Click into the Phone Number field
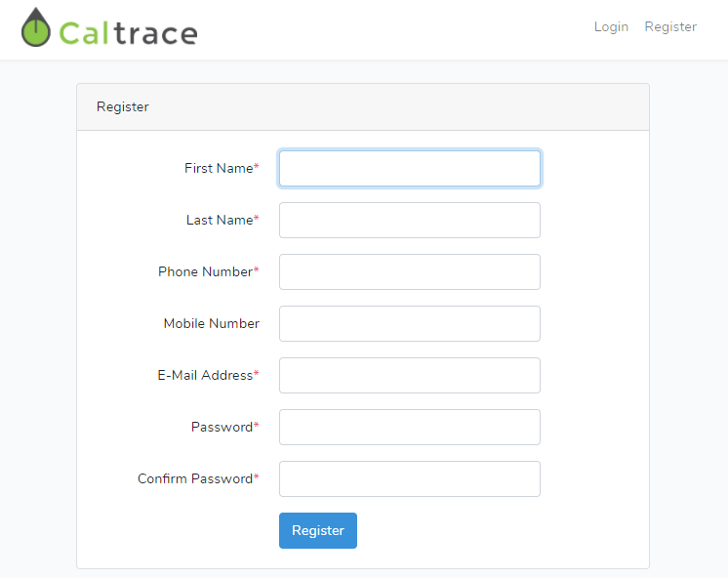728x578 pixels. pyautogui.click(x=410, y=271)
